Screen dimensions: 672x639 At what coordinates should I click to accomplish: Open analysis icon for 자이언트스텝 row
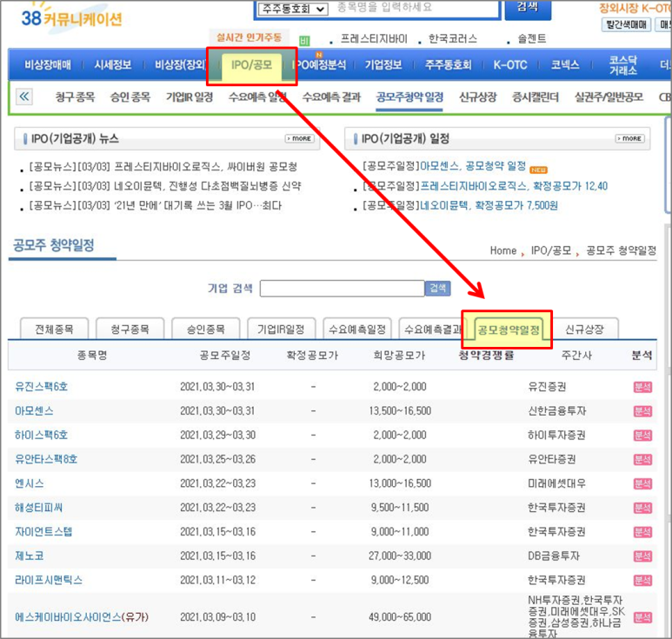(x=642, y=532)
